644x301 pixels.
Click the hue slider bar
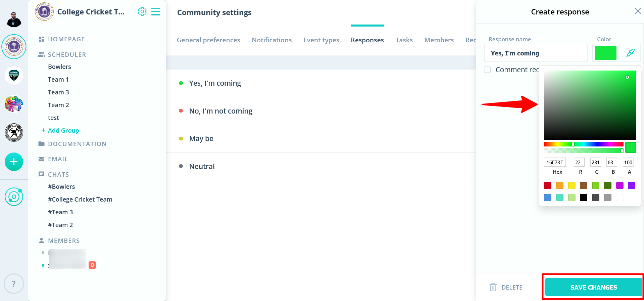[584, 144]
